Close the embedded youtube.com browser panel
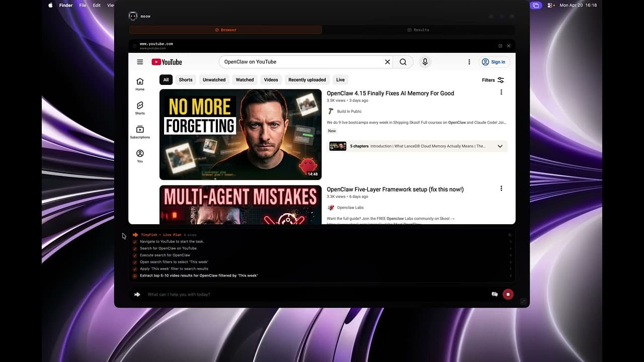Screen dimensions: 644x362 click(x=509, y=46)
